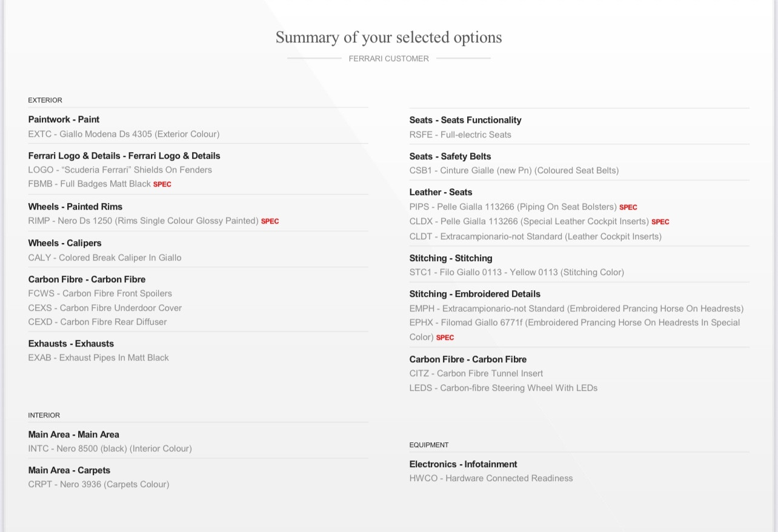Click the SPEC badge after Special Leather Cockpit Inserts
The image size is (778, 532).
660,222
